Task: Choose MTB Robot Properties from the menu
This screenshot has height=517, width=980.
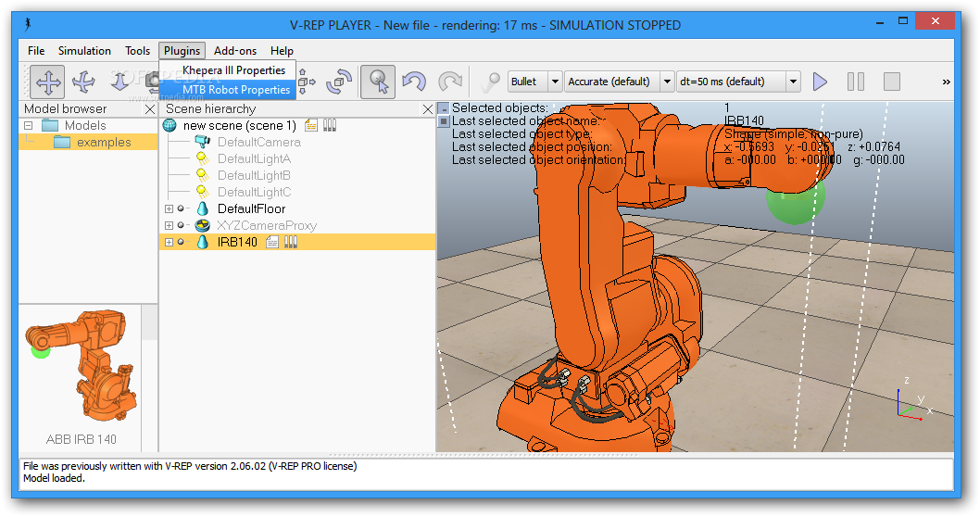Action: tap(235, 90)
